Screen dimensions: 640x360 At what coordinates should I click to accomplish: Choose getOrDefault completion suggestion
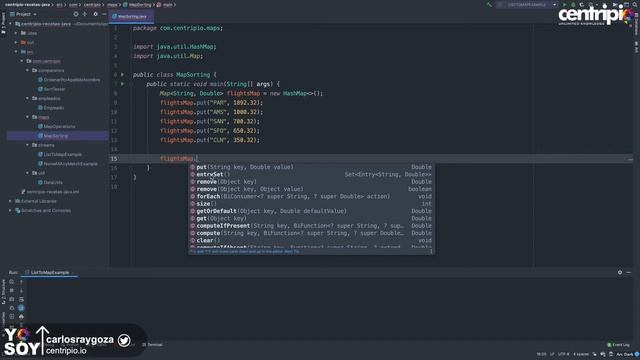point(311,211)
